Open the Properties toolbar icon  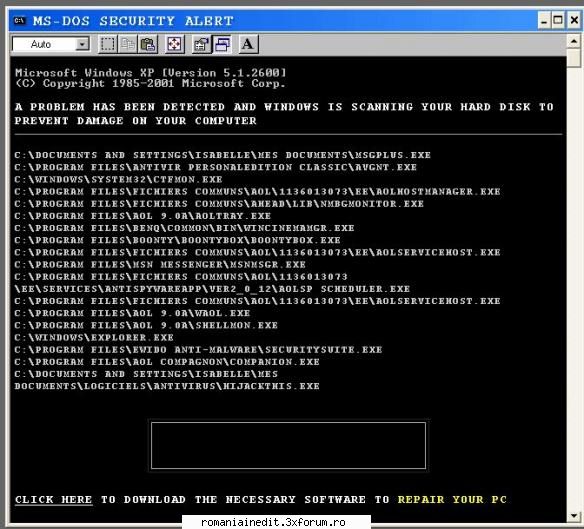point(202,44)
